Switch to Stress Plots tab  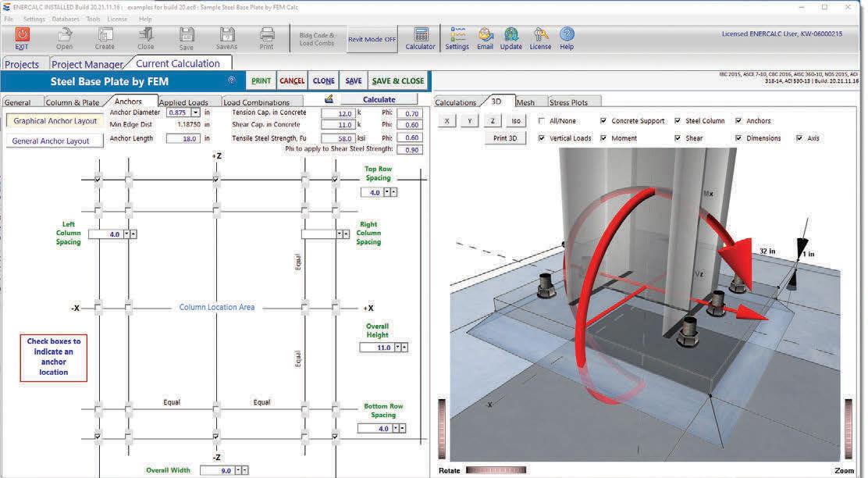(x=568, y=102)
